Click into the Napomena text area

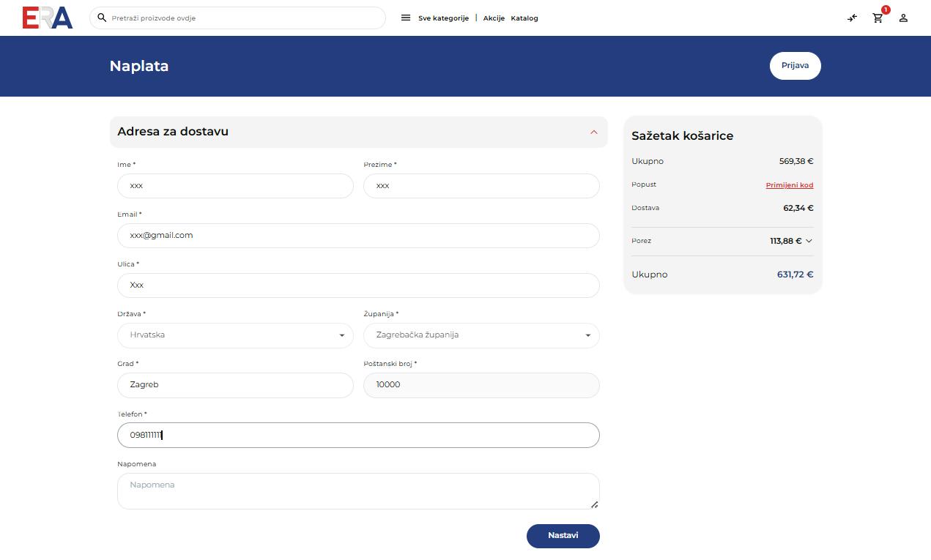(x=358, y=490)
